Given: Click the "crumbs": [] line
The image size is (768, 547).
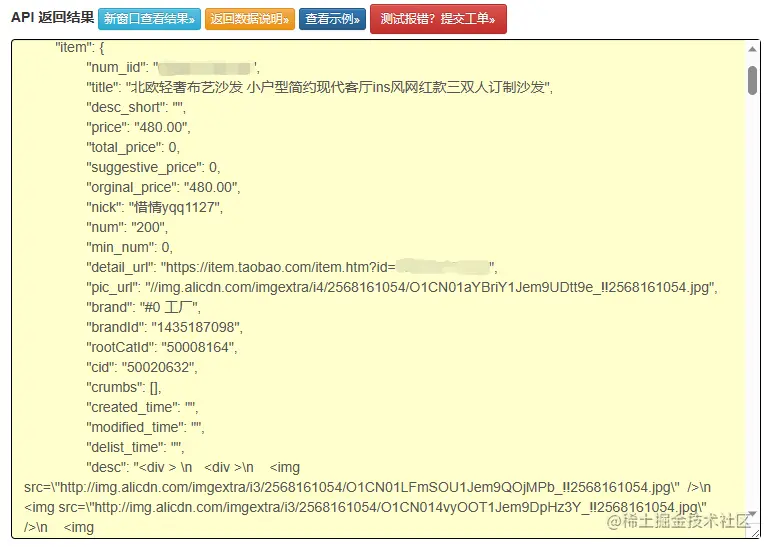Looking at the screenshot, I should (124, 387).
